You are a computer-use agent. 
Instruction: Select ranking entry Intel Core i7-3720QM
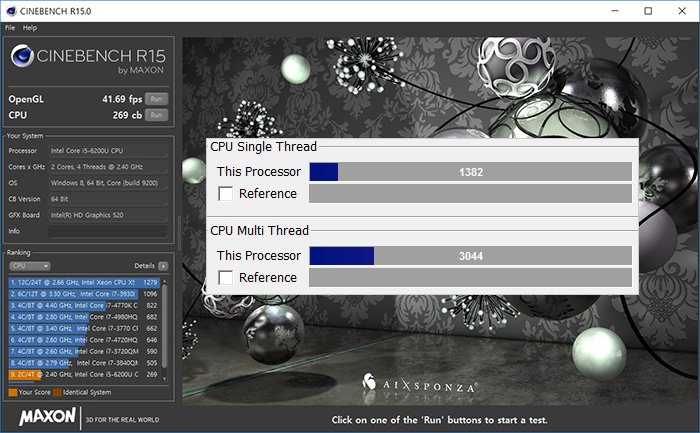click(x=84, y=352)
